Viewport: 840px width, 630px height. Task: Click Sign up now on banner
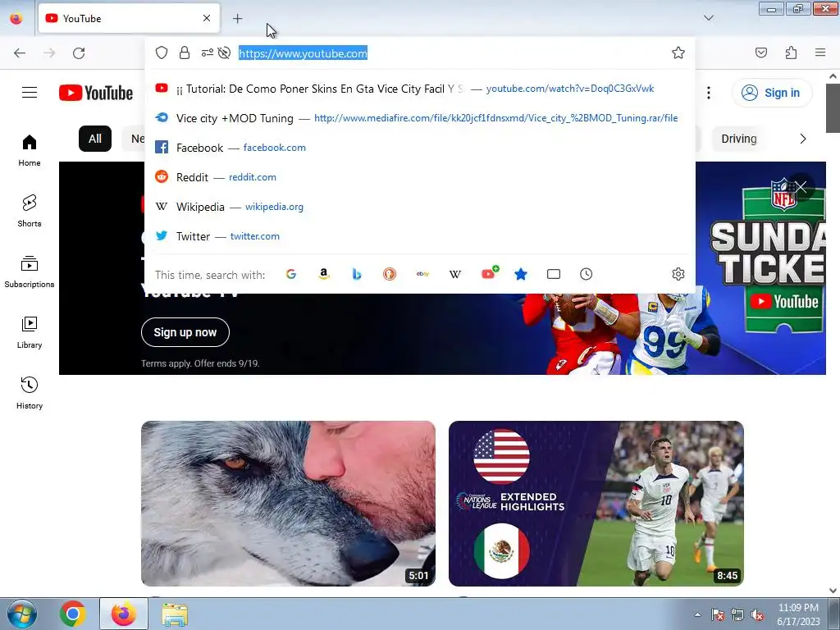coord(185,332)
